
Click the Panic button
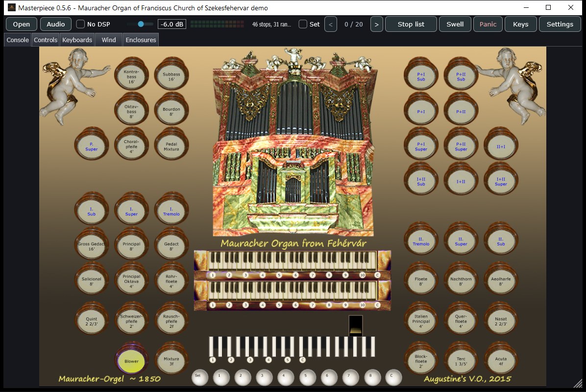[488, 24]
